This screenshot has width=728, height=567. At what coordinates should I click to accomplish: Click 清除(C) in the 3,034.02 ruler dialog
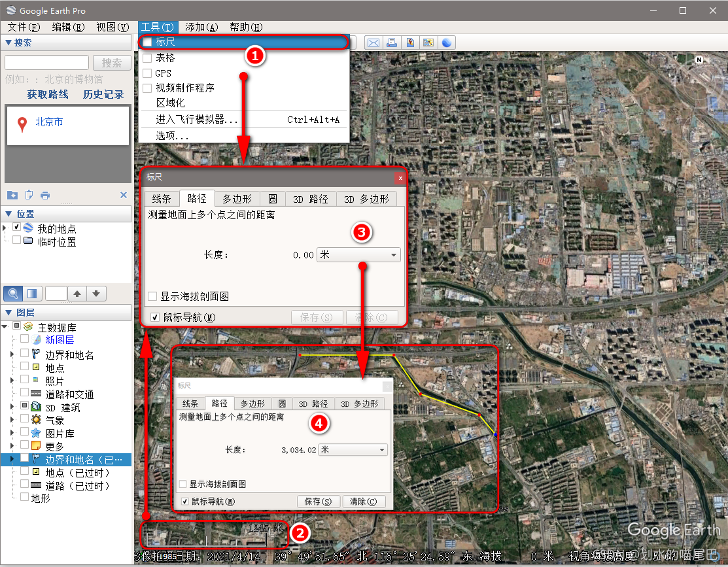point(363,502)
